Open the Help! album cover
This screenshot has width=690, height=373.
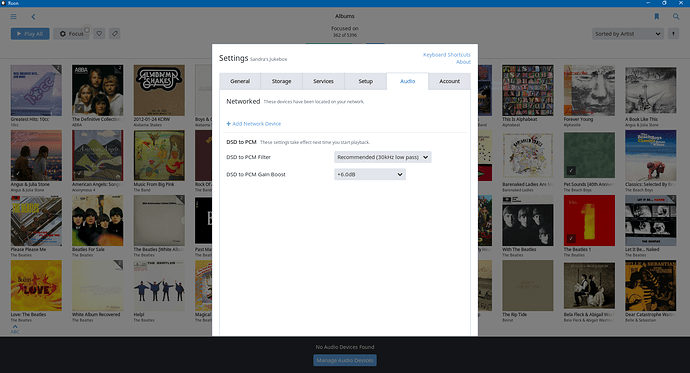(x=159, y=286)
